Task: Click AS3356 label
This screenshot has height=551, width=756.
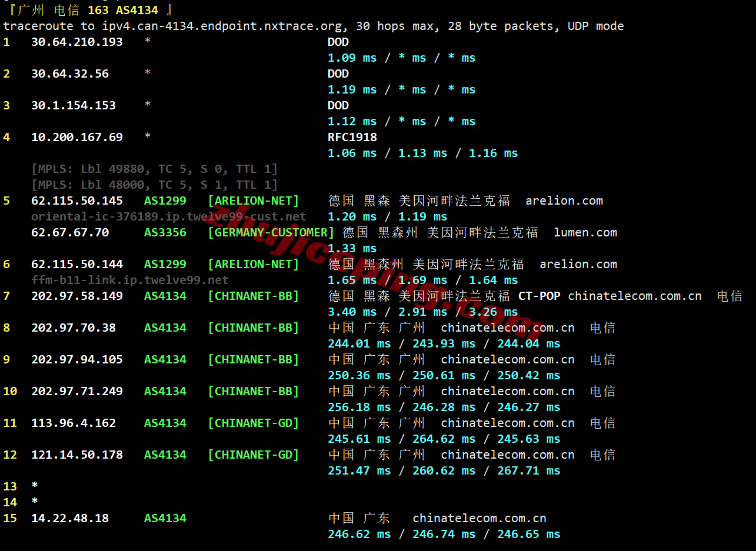Action: (x=165, y=232)
